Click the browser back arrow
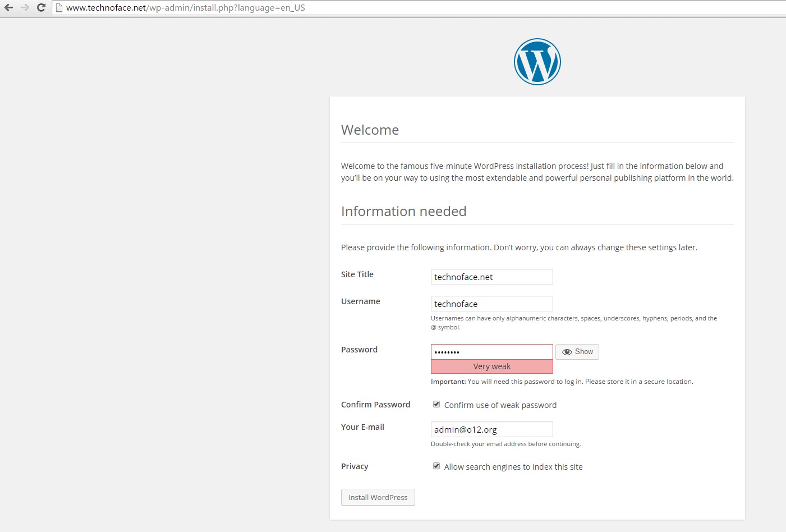Viewport: 786px width, 532px height. 8,7
